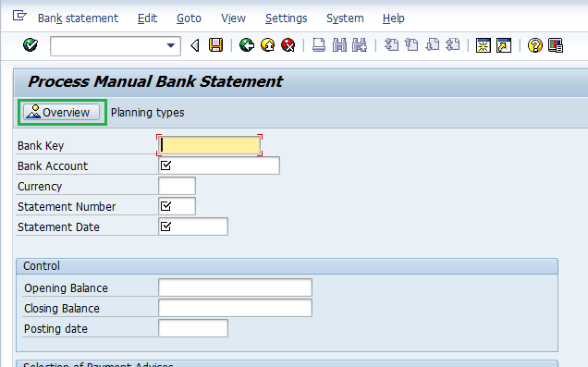Image resolution: width=588 pixels, height=367 pixels.
Task: Click the Opening Balance input field
Action: click(235, 287)
